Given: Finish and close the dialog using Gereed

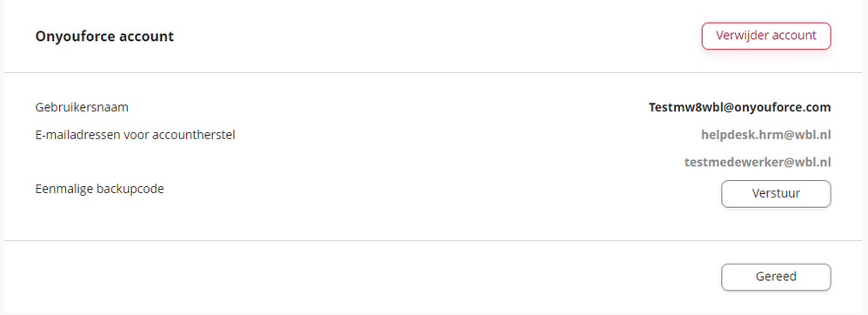Looking at the screenshot, I should tap(776, 277).
